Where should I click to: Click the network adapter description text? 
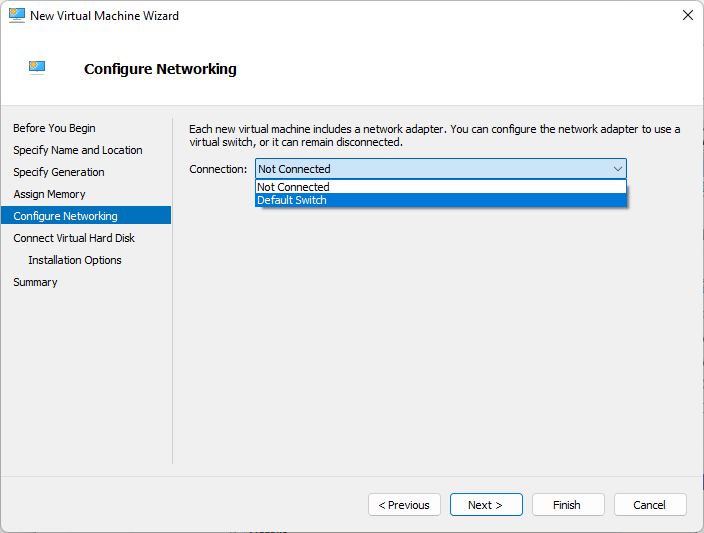pyautogui.click(x=434, y=136)
